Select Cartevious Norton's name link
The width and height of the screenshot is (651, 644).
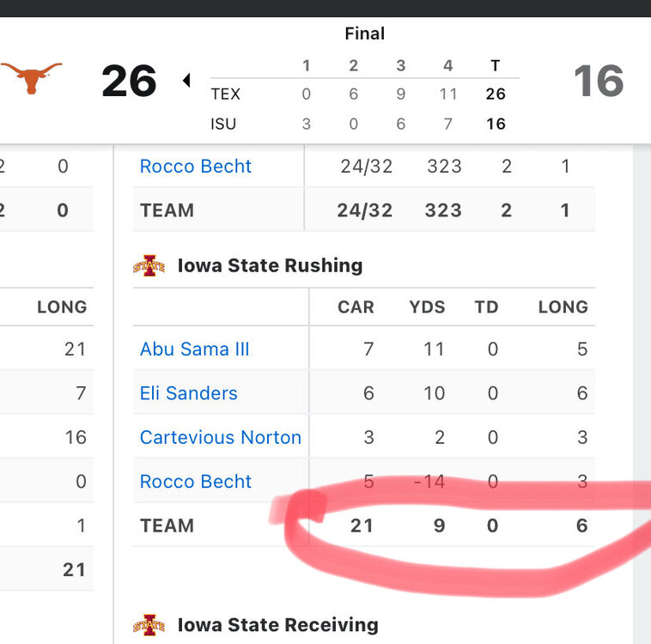[x=220, y=437]
